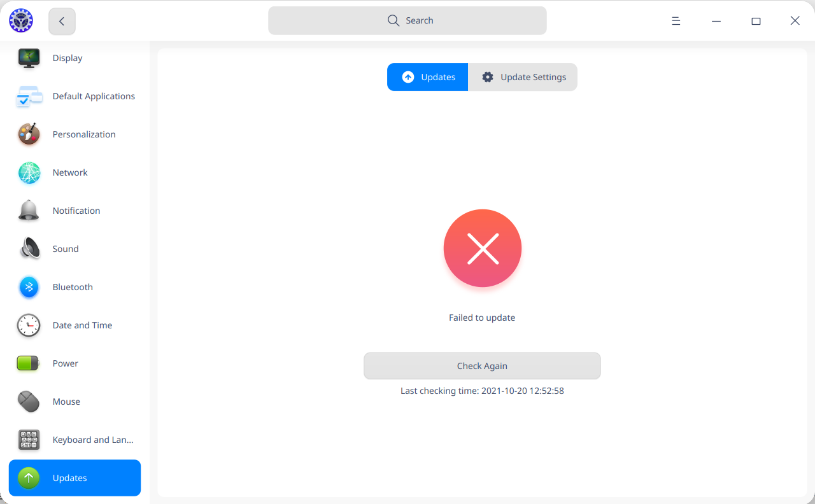Click the Control Center logo icon
The height and width of the screenshot is (504, 815).
[x=20, y=20]
